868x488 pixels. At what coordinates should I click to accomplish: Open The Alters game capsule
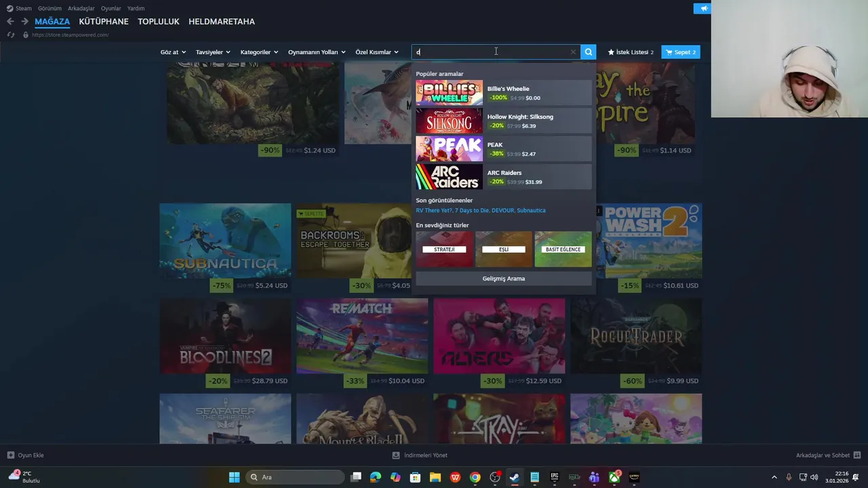pyautogui.click(x=499, y=336)
